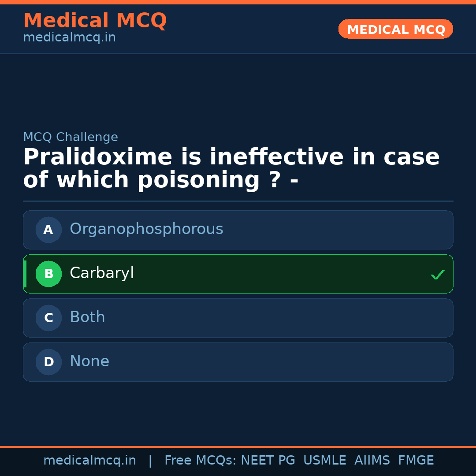Screen dimensions: 476x476
Task: Expand the footer exam list
Action: point(300,460)
